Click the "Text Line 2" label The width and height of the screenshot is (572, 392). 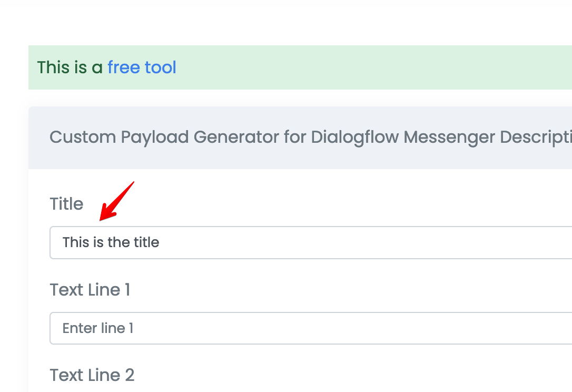pyautogui.click(x=92, y=375)
